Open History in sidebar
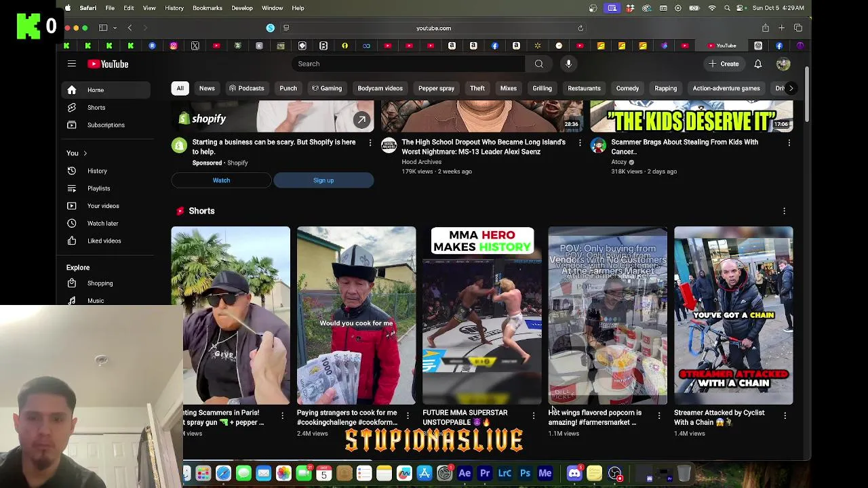 [96, 171]
